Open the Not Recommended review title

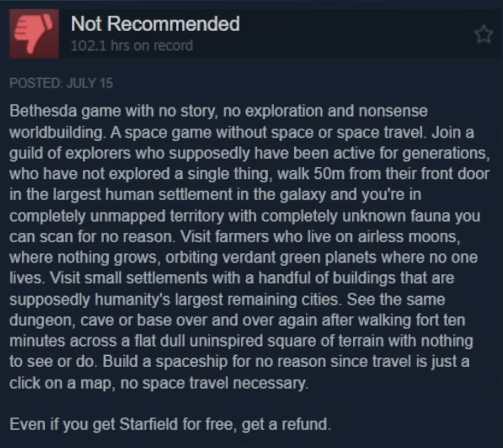click(x=155, y=24)
